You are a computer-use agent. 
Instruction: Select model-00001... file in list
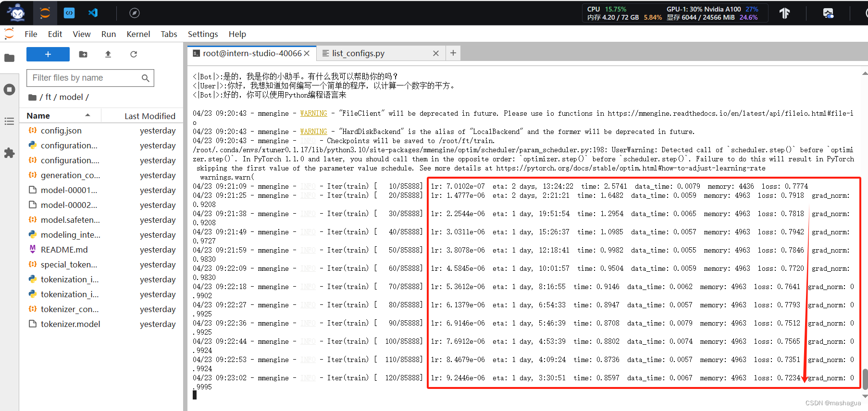102,190
